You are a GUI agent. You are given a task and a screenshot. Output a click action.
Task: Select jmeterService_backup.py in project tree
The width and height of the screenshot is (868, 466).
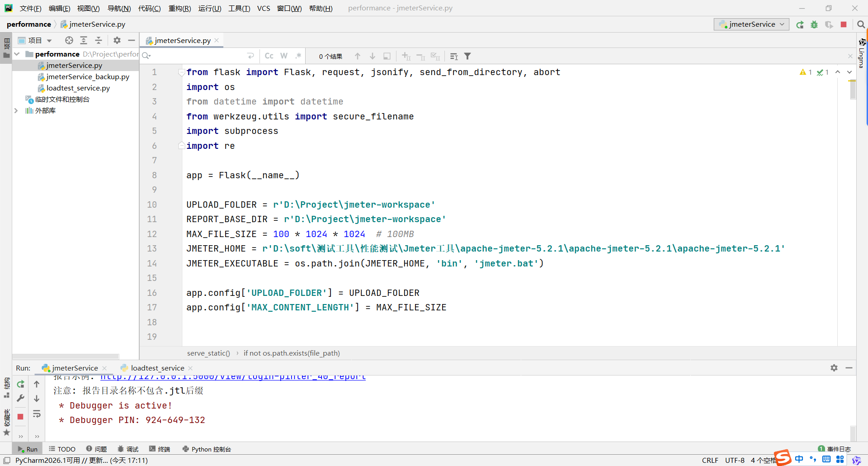click(x=88, y=76)
